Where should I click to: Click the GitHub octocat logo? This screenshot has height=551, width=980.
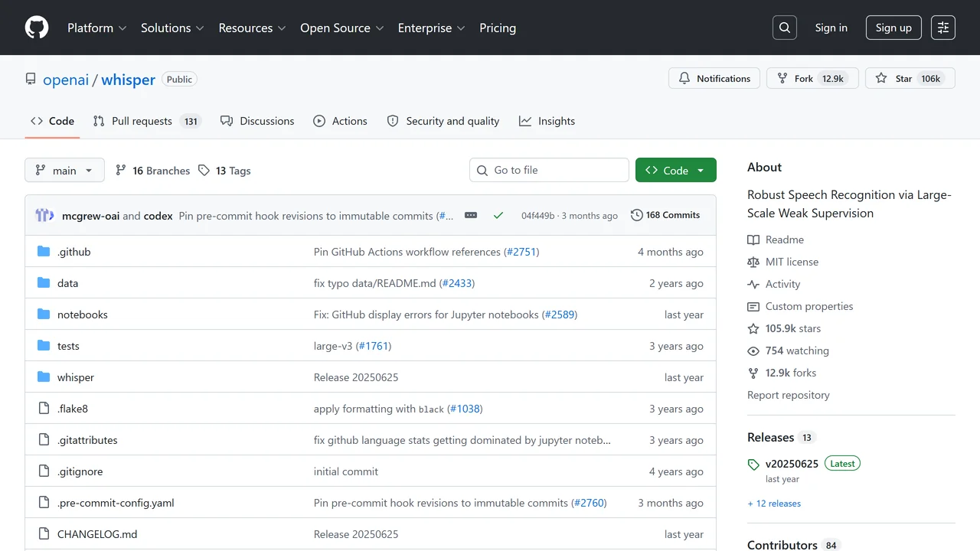tap(37, 28)
